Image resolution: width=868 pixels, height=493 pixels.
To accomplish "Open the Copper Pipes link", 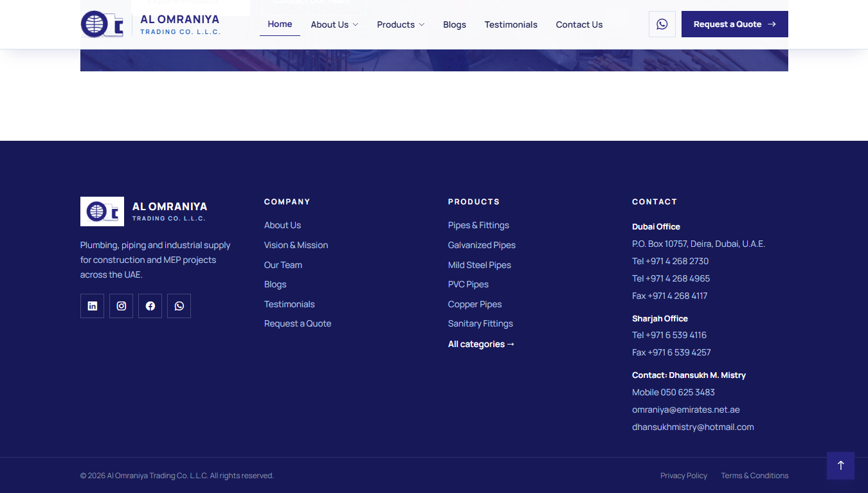I will [x=475, y=304].
